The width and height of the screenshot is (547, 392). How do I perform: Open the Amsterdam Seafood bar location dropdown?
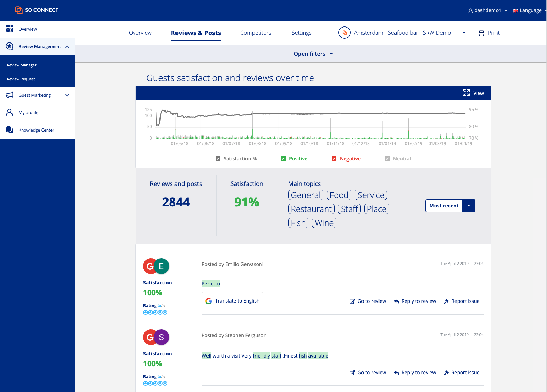pos(464,33)
